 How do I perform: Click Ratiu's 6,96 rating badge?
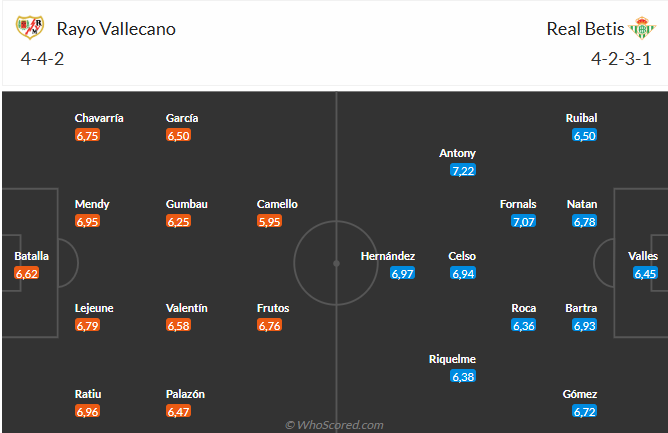coord(87,411)
